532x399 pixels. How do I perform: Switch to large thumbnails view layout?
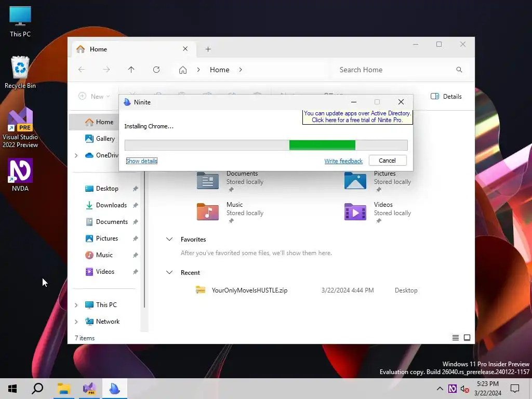tap(467, 338)
